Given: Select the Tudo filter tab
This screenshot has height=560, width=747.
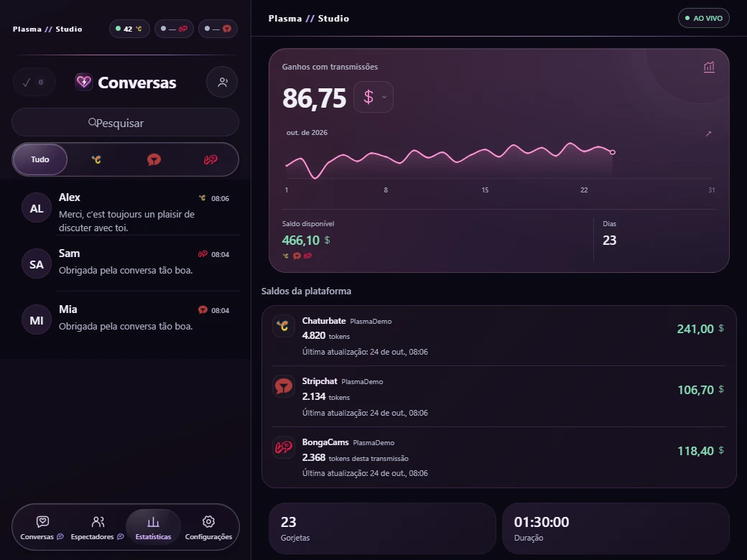Looking at the screenshot, I should (40, 159).
